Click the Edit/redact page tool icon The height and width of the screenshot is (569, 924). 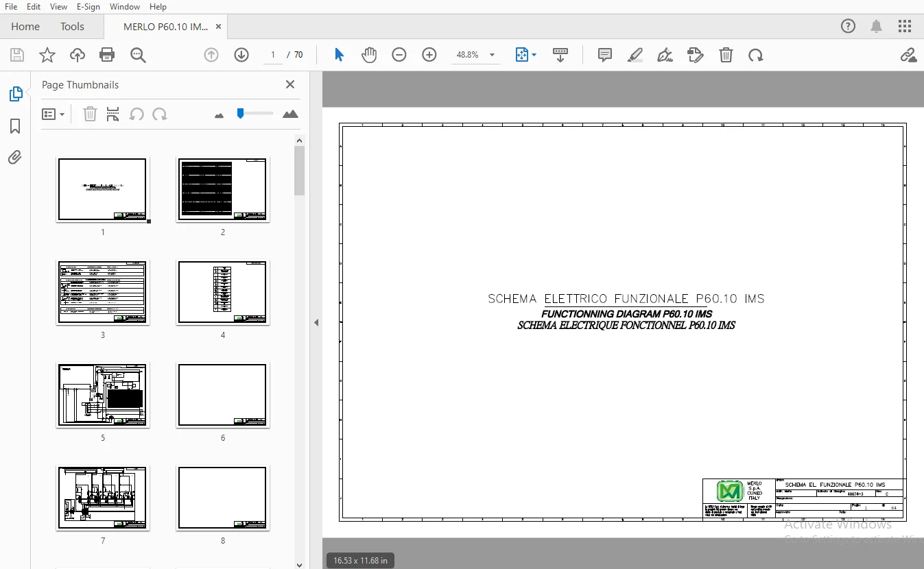point(696,55)
